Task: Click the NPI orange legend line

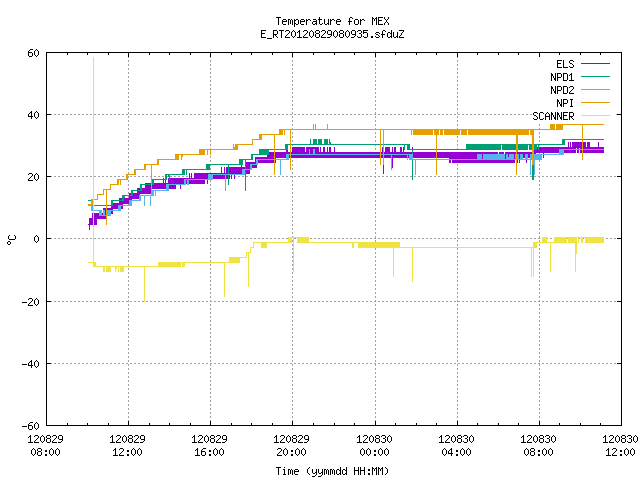Action: tap(595, 103)
